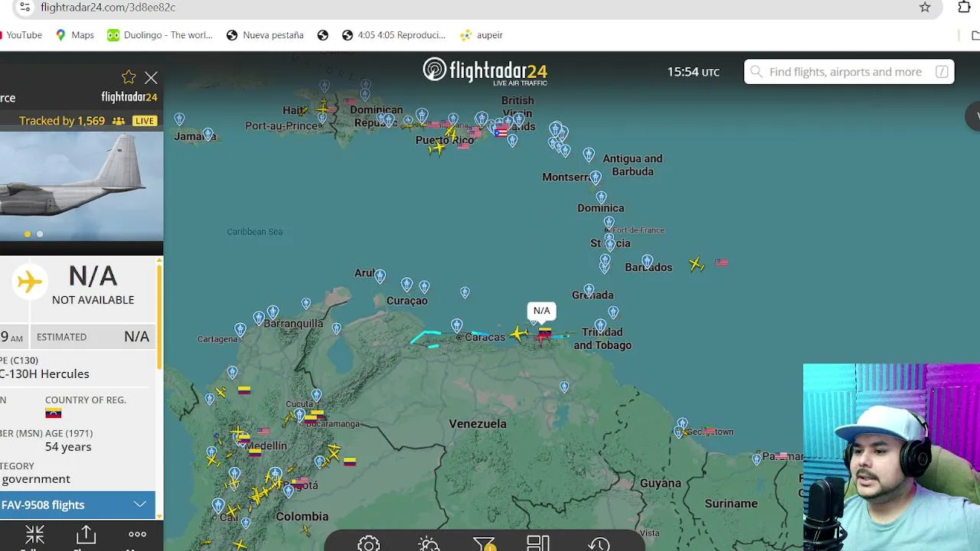Viewport: 980px width, 551px height.
Task: Open playback history icon in bottom toolbar
Action: [599, 543]
